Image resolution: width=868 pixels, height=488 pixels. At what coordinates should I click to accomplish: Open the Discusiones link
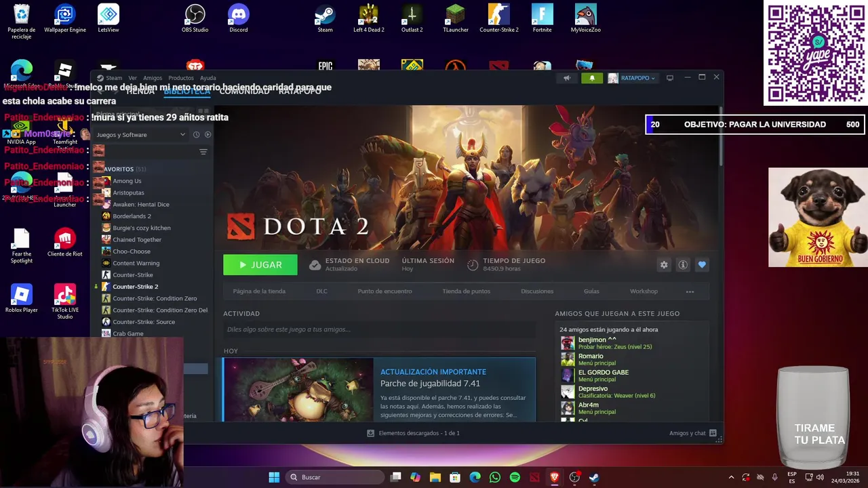(537, 291)
